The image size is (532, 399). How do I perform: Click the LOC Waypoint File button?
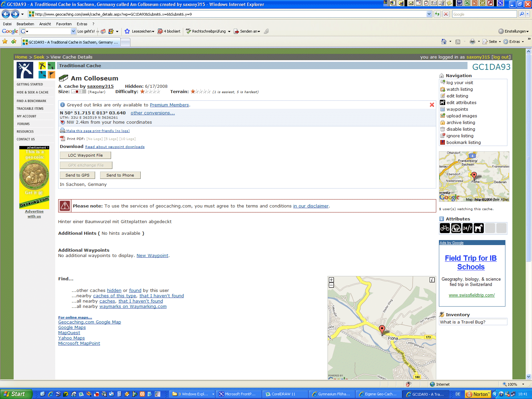coord(85,155)
